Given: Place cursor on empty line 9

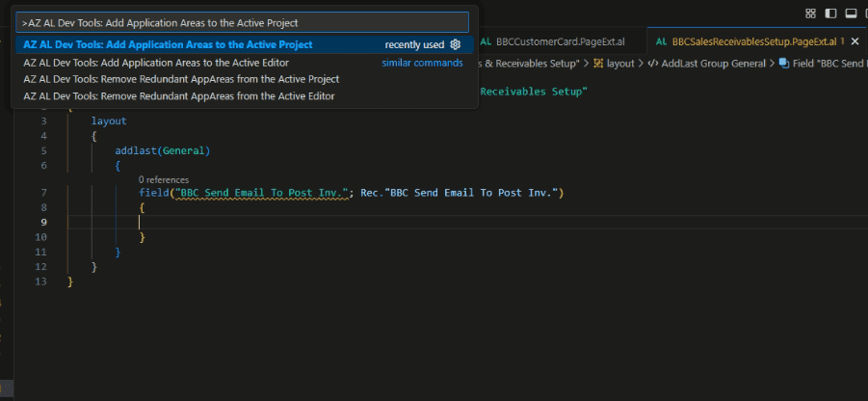Looking at the screenshot, I should click(x=467, y=222).
